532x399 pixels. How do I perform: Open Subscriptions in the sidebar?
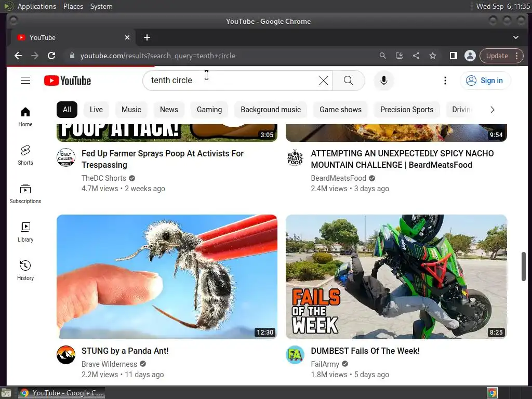tap(25, 194)
